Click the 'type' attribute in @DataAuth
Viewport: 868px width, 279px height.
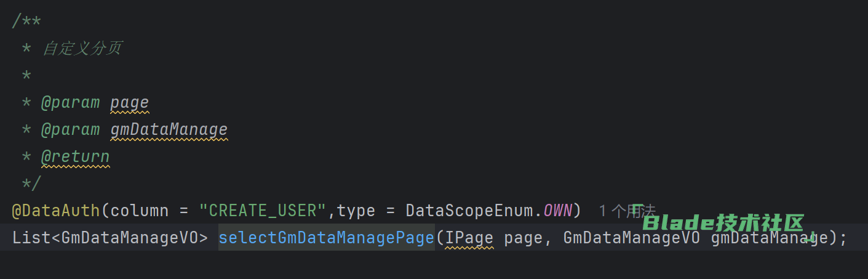[356, 211]
